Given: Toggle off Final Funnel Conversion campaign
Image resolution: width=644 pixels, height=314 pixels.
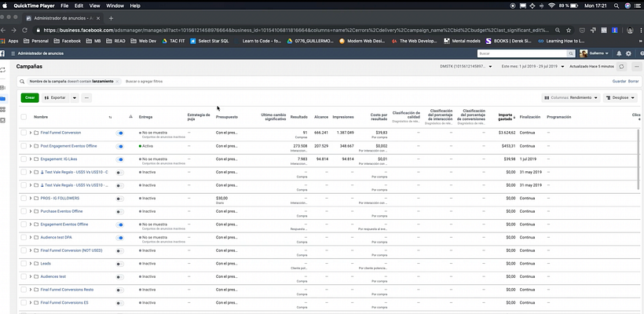Looking at the screenshot, I should pos(120,133).
